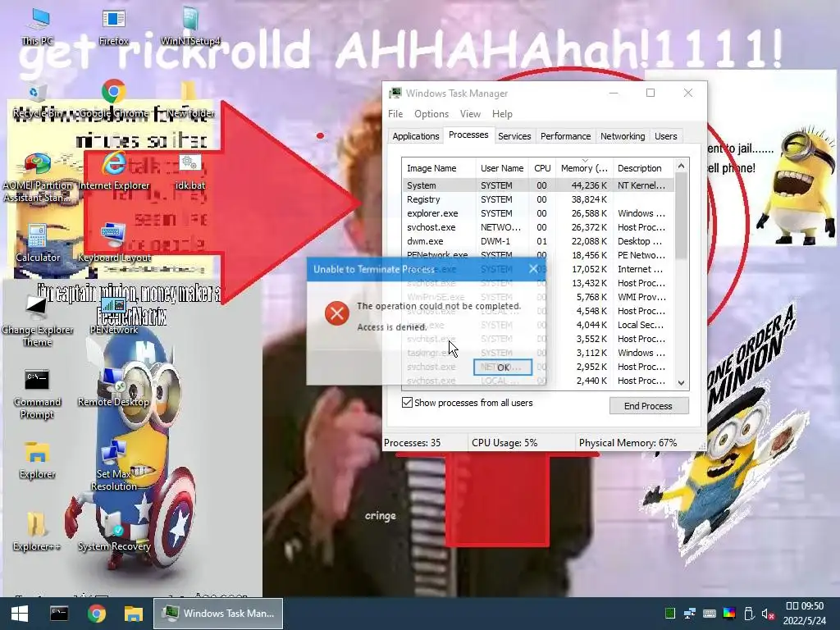This screenshot has height=630, width=840.
Task: Launch Firefox from the desktop
Action: [113, 26]
